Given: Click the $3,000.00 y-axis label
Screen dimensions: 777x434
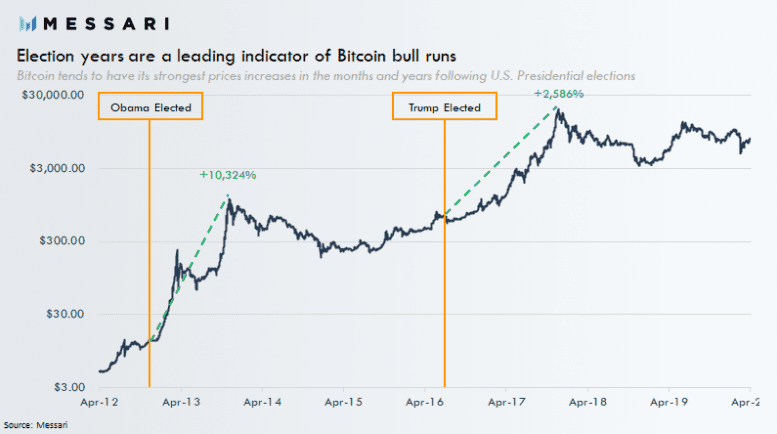Looking at the screenshot, I should [57, 168].
